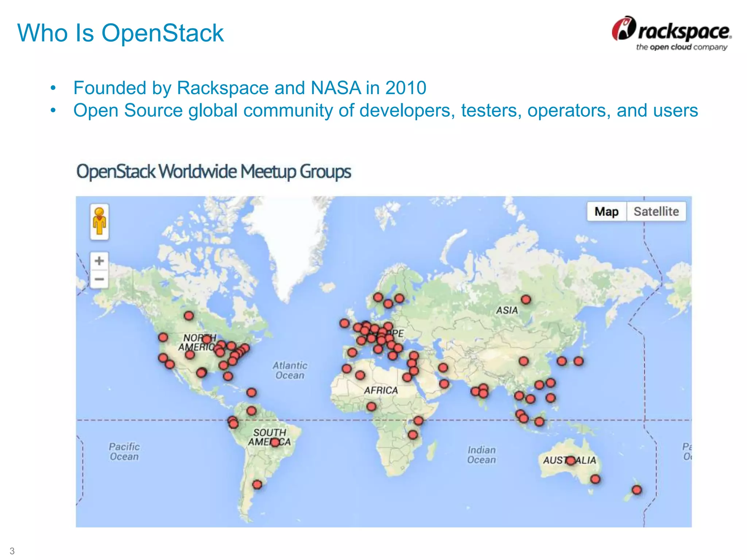Click the Indian Ocean label

(x=481, y=455)
